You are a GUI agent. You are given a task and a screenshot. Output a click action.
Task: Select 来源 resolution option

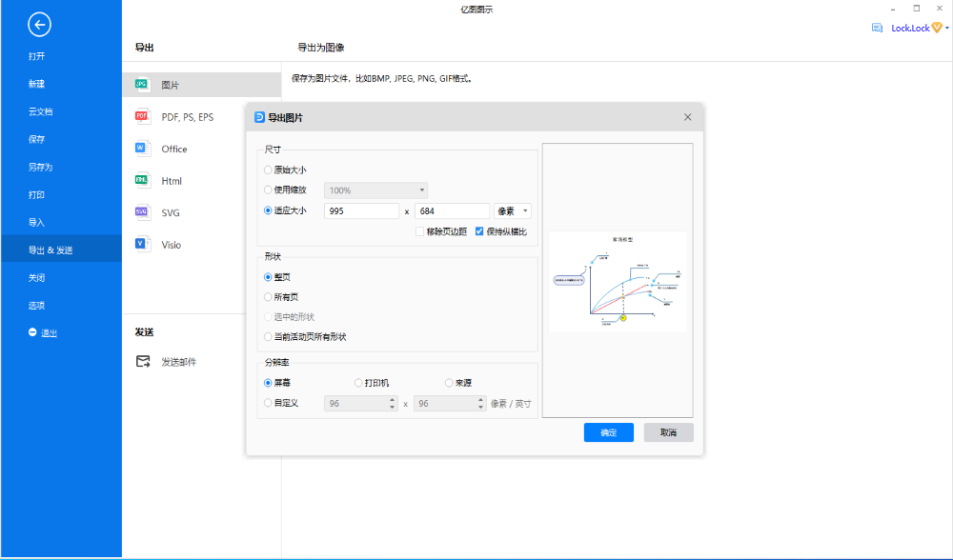449,383
